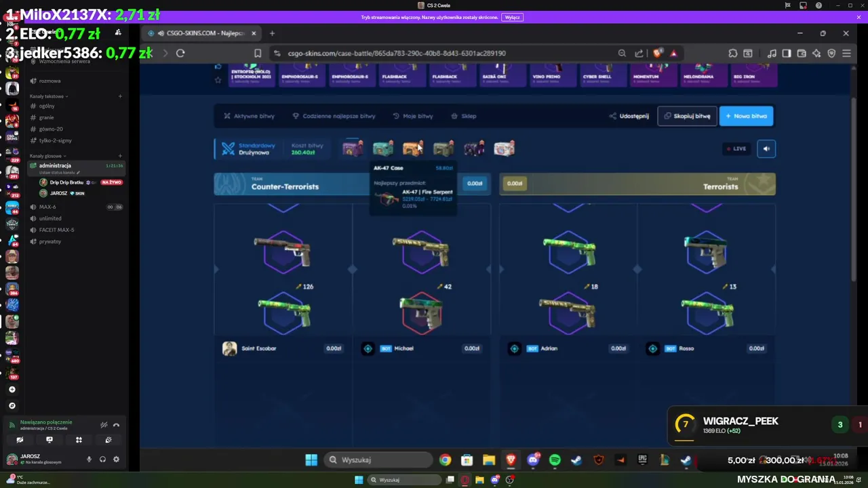Image resolution: width=868 pixels, height=488 pixels.
Task: Select the teal second case icon
Action: pyautogui.click(x=383, y=148)
